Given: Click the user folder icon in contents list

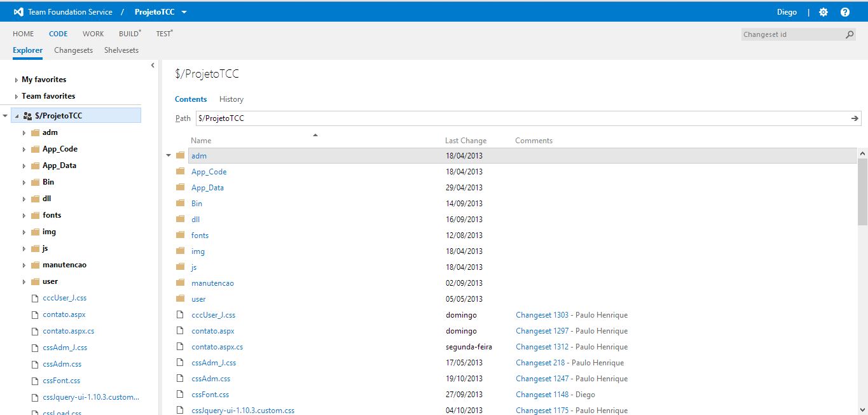Looking at the screenshot, I should click(181, 299).
